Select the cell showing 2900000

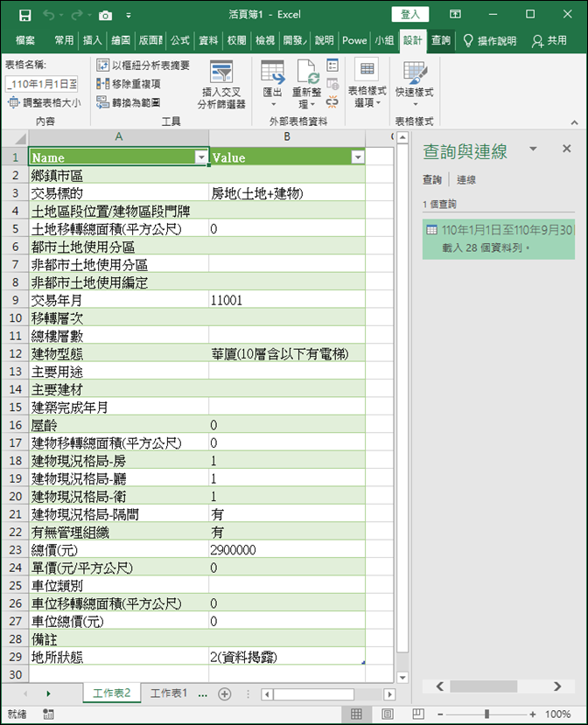[287, 550]
